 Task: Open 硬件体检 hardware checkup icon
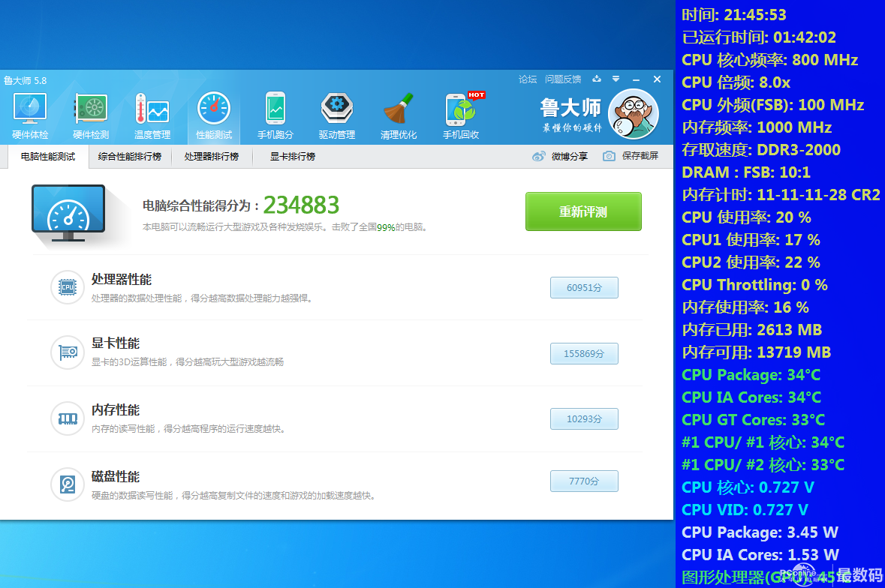[30, 115]
